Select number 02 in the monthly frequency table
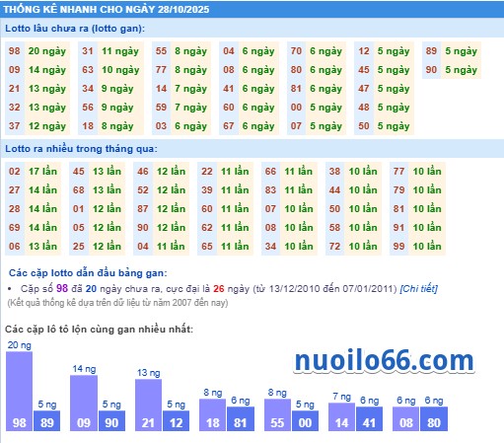 [15, 172]
